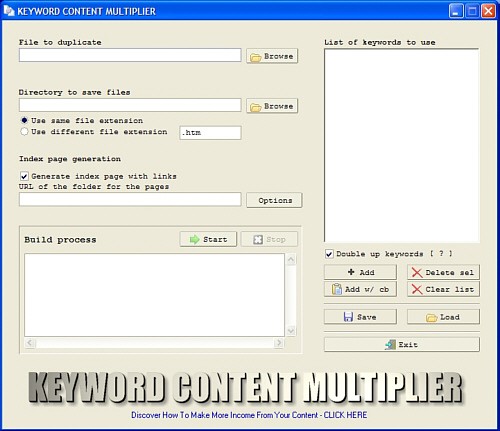This screenshot has width=500, height=431.
Task: Click Browse beside File to duplicate
Action: pyautogui.click(x=272, y=56)
